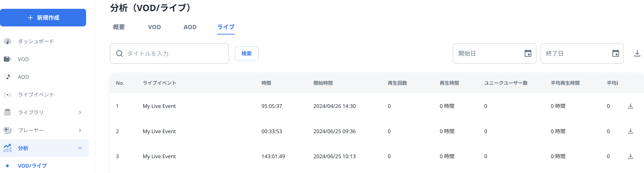This screenshot has width=644, height=173.
Task: Collapse the 分析 menu section
Action: pyautogui.click(x=80, y=148)
